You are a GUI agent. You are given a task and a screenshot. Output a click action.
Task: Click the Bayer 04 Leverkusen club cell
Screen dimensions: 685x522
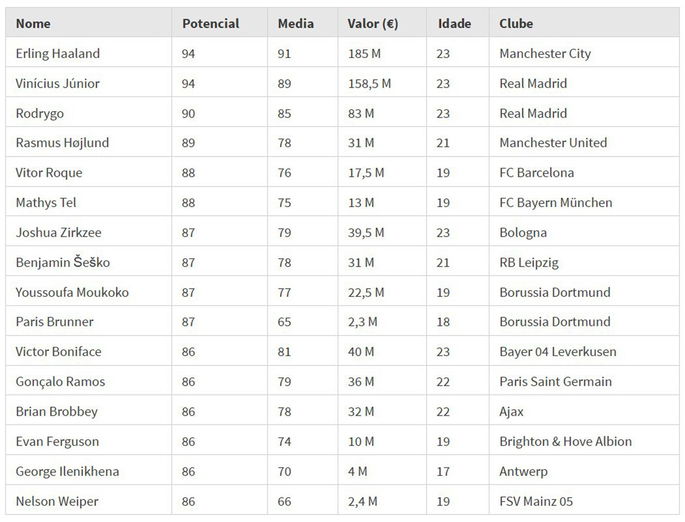tap(558, 352)
